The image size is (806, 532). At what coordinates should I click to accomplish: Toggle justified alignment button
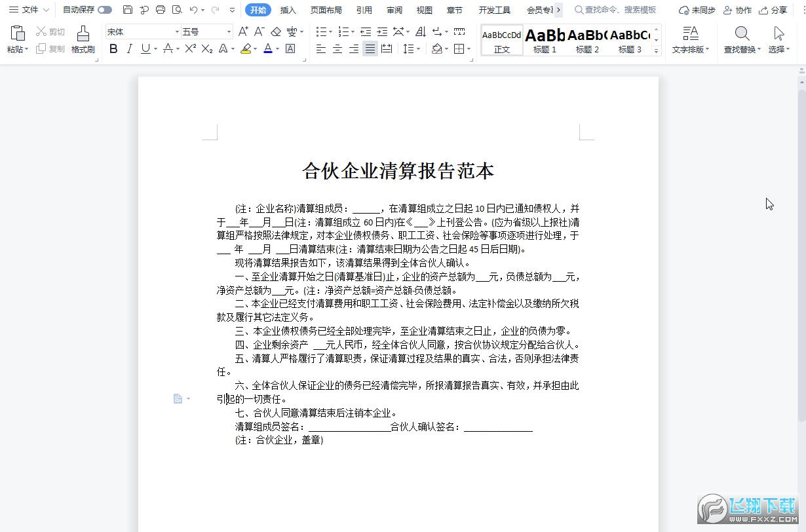370,49
